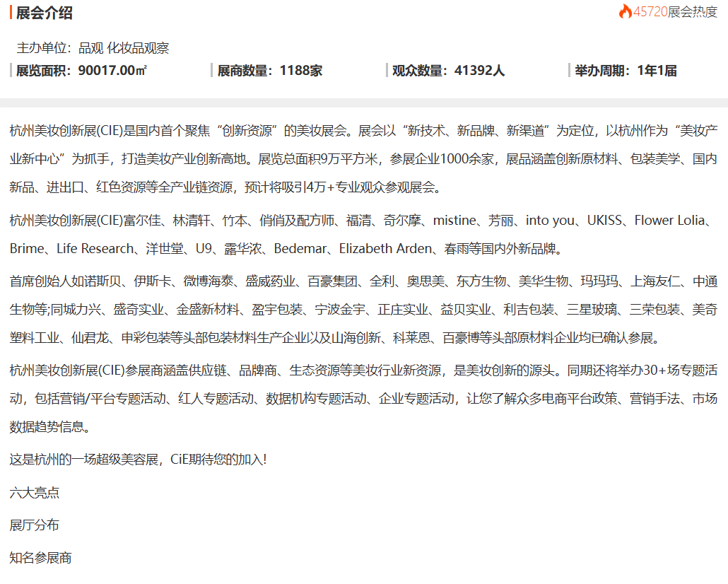
Task: Click the paragraph starting 杭州美妆创新展(CIE)参展商涵盖供应链
Action: pyautogui.click(x=363, y=398)
